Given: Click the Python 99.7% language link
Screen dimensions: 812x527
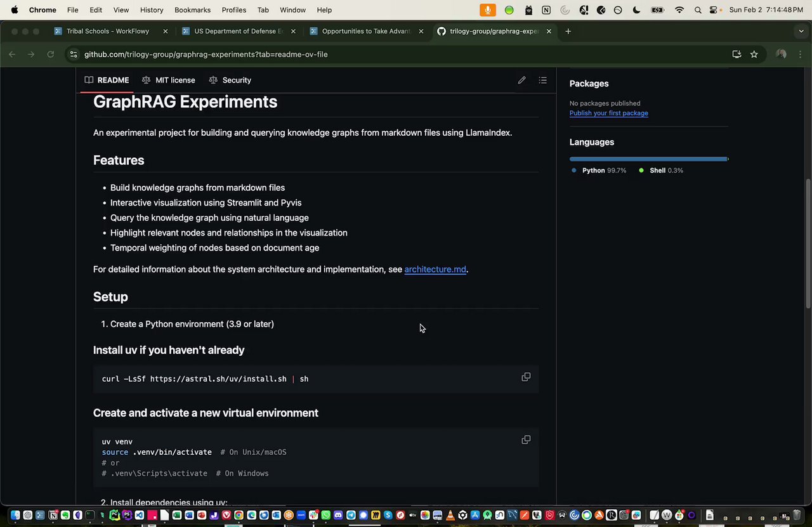Looking at the screenshot, I should pyautogui.click(x=598, y=171).
